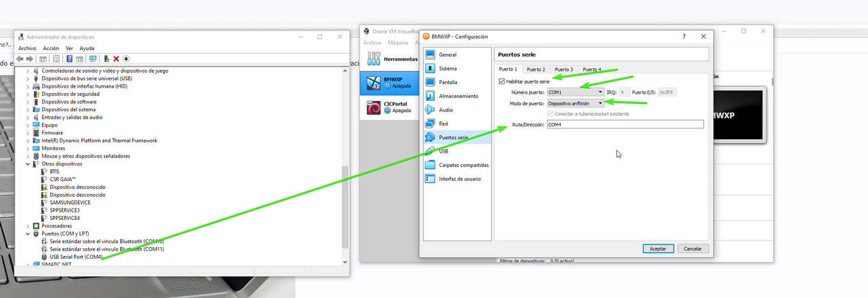Open Pantalla settings category
This screenshot has height=298, width=868.
click(456, 82)
